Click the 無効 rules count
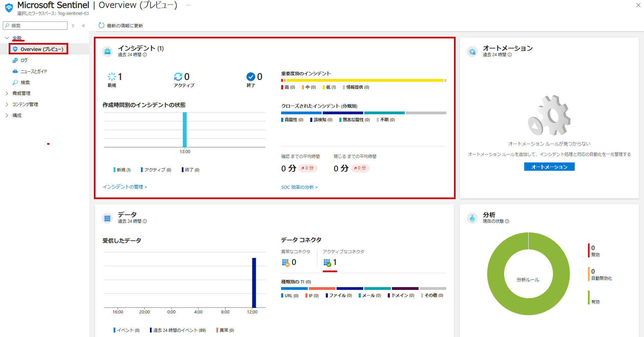The height and width of the screenshot is (337, 644). (593, 251)
